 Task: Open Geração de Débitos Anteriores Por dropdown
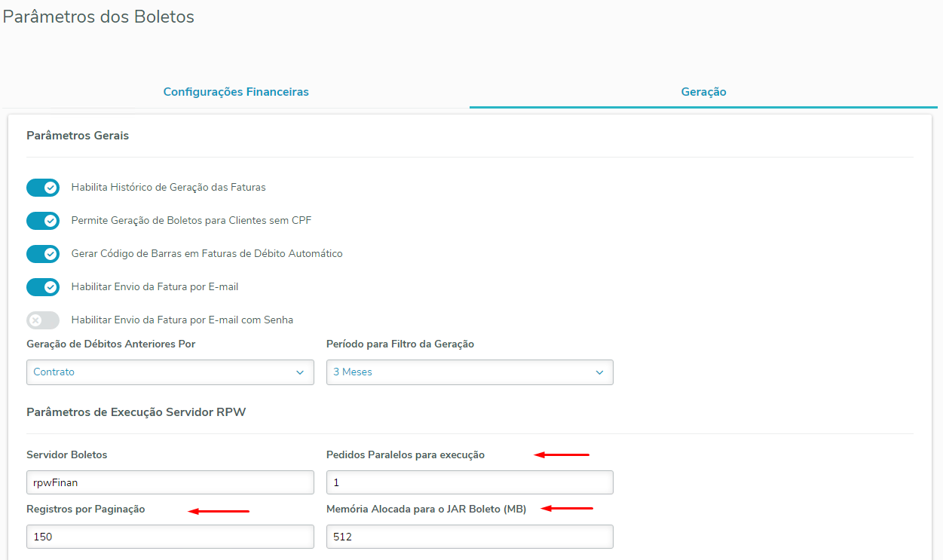[x=170, y=372]
